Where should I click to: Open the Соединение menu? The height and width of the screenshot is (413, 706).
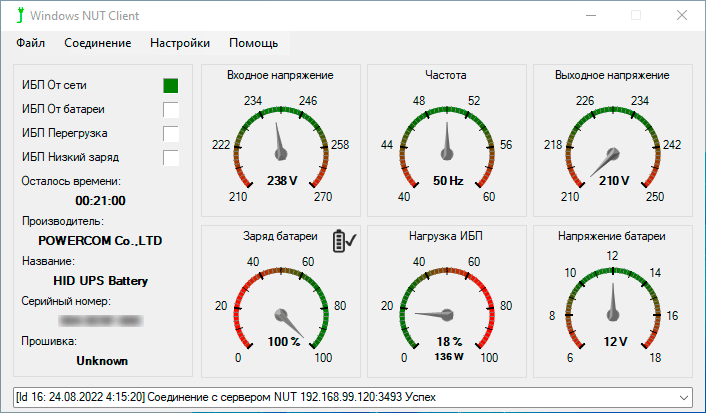pyautogui.click(x=98, y=43)
